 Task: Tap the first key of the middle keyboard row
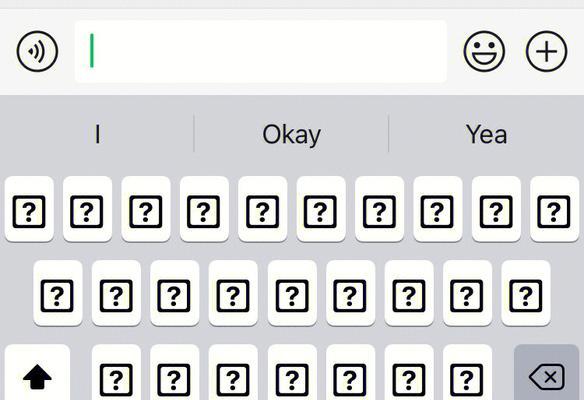(x=58, y=293)
